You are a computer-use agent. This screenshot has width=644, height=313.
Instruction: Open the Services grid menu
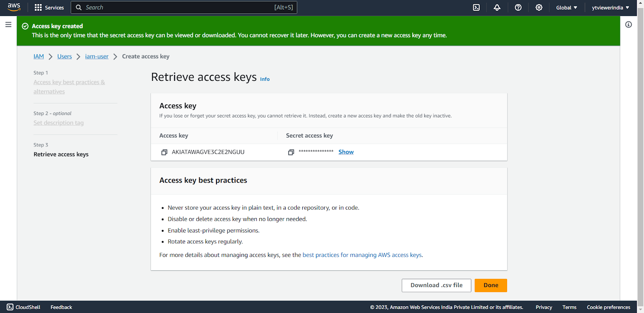pos(38,8)
